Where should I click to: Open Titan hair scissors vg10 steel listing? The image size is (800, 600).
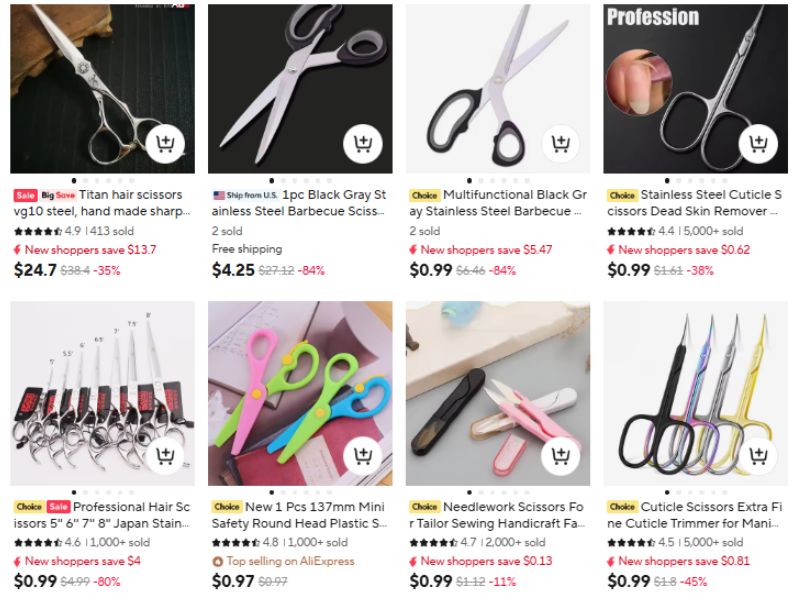point(102,203)
